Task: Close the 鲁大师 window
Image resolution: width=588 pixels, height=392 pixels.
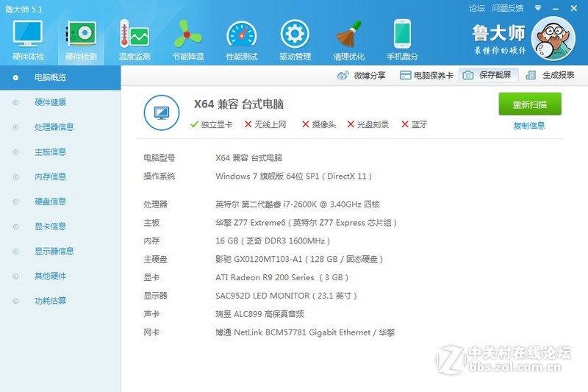Action: [x=574, y=8]
